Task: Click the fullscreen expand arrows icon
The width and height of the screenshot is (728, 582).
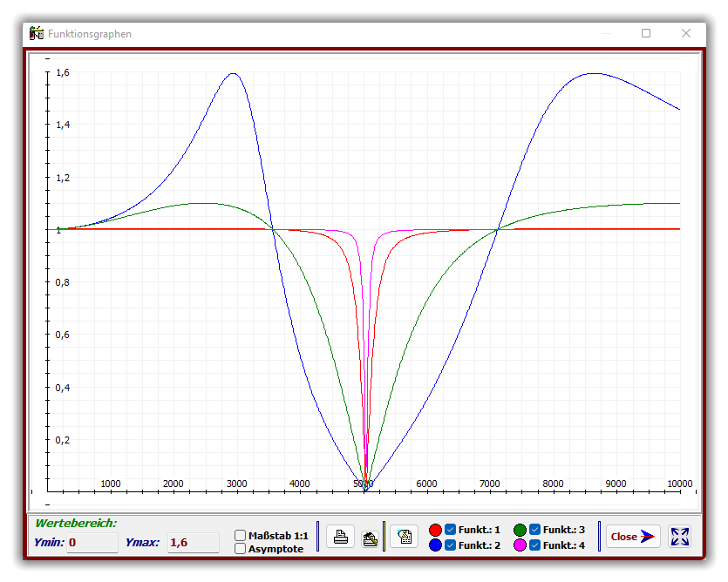Action: pyautogui.click(x=680, y=537)
